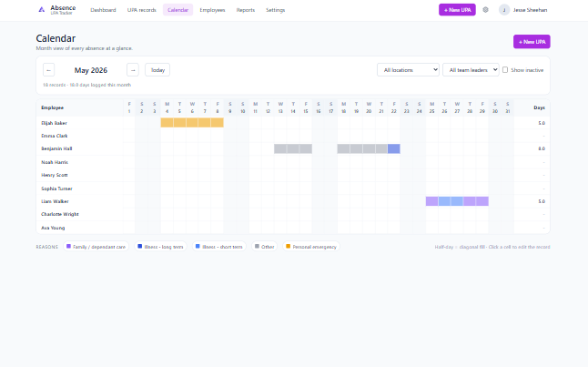Click the header + New UPA button
Viewport: 588px width, 367px height.
(x=457, y=10)
